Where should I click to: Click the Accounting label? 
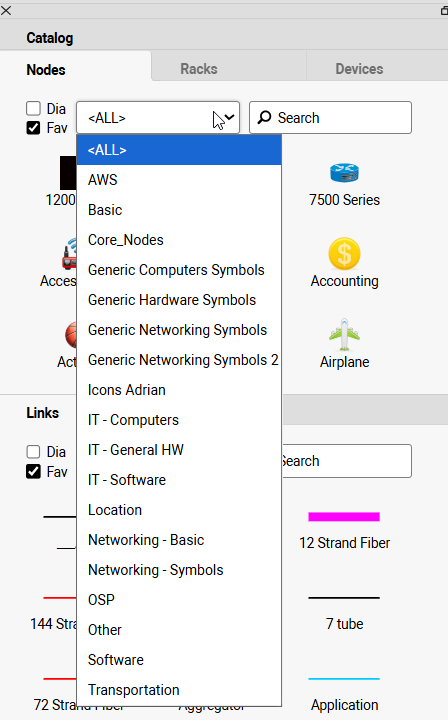[344, 281]
